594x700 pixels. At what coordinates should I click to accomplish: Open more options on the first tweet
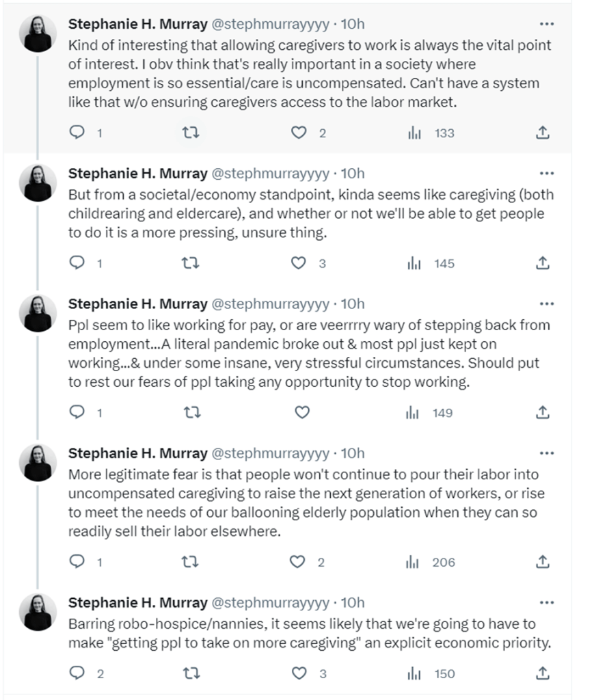(547, 24)
